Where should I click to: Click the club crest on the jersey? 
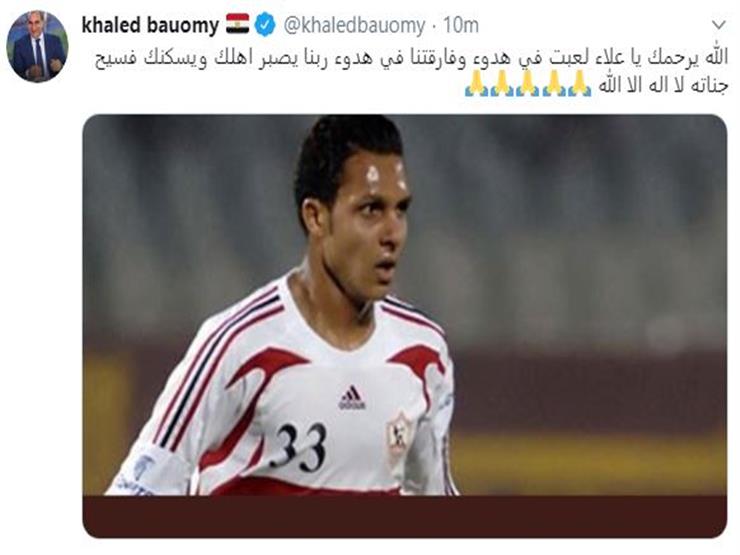coord(399,436)
